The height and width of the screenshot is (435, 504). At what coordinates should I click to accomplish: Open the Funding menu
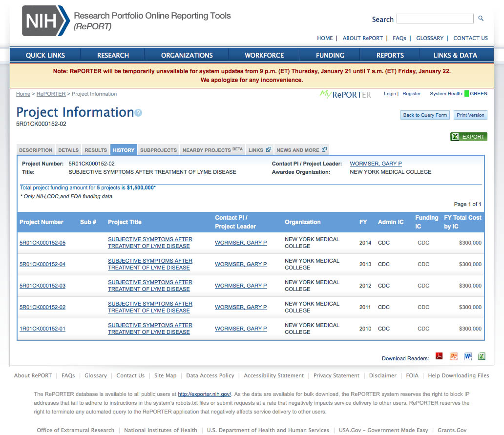pyautogui.click(x=330, y=55)
